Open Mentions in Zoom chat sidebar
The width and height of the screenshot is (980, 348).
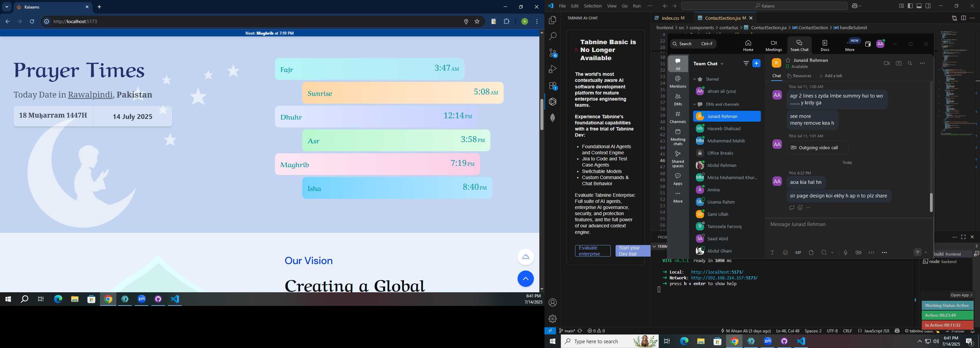point(678,82)
